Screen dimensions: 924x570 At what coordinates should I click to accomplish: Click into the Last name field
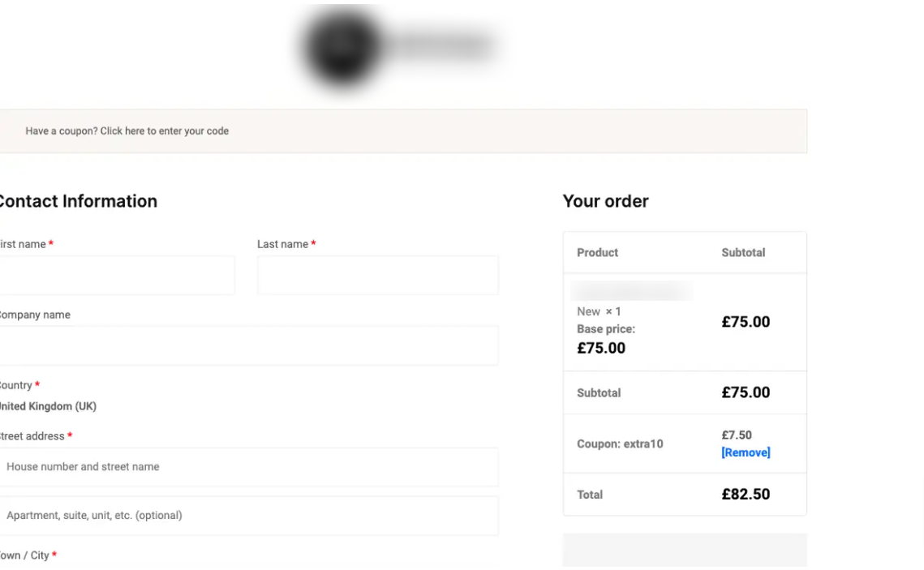point(377,276)
